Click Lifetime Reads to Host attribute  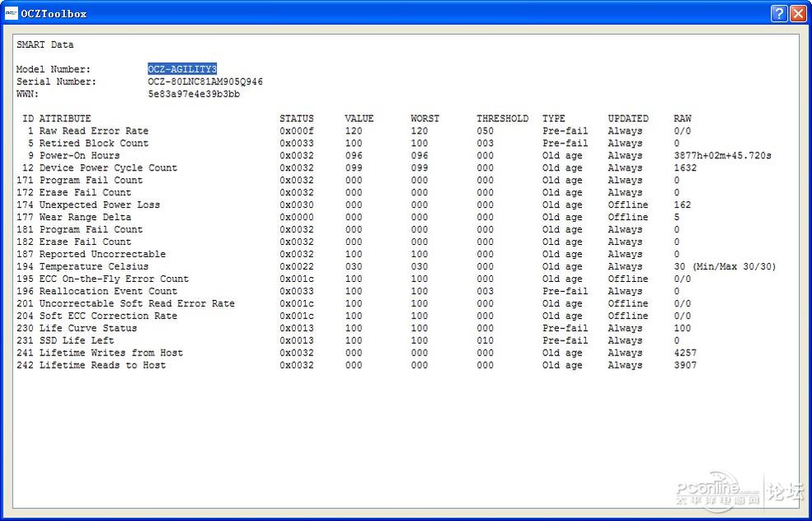click(x=102, y=366)
